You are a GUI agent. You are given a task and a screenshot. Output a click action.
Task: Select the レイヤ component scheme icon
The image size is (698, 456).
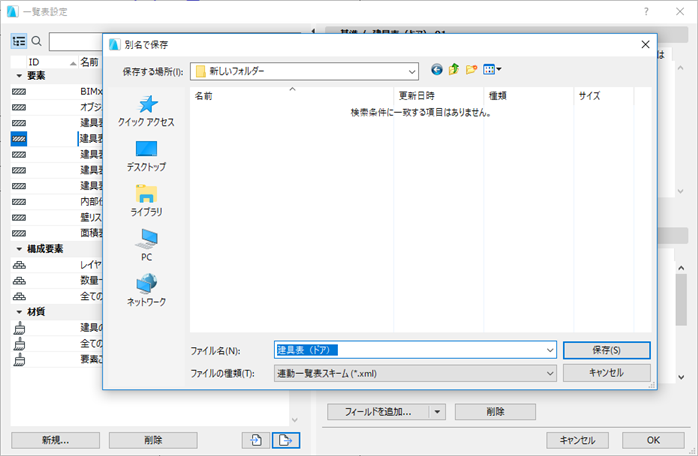point(19,265)
